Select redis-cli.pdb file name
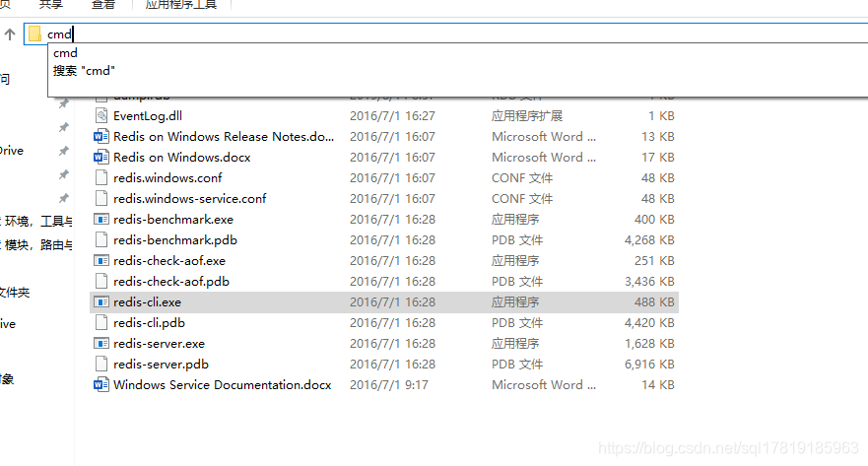868x466 pixels. 150,323
